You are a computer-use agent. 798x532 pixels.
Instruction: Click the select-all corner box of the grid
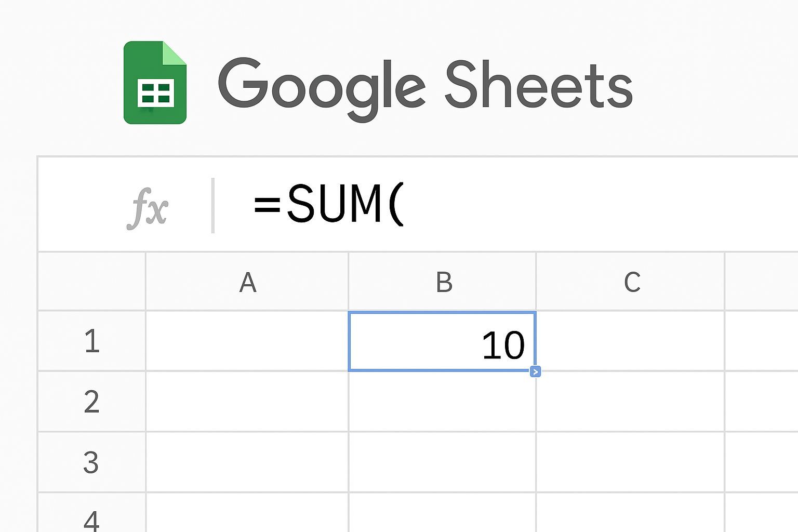click(92, 282)
